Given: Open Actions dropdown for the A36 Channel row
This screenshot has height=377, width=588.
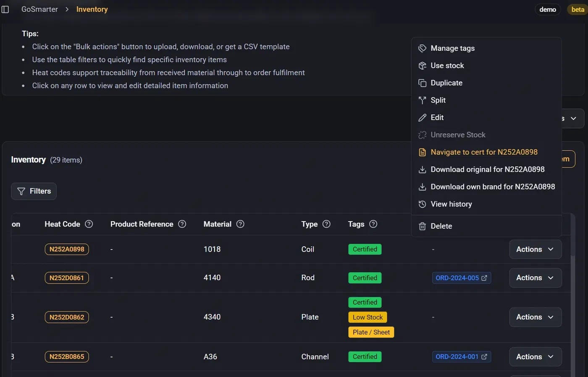Looking at the screenshot, I should coord(535,357).
